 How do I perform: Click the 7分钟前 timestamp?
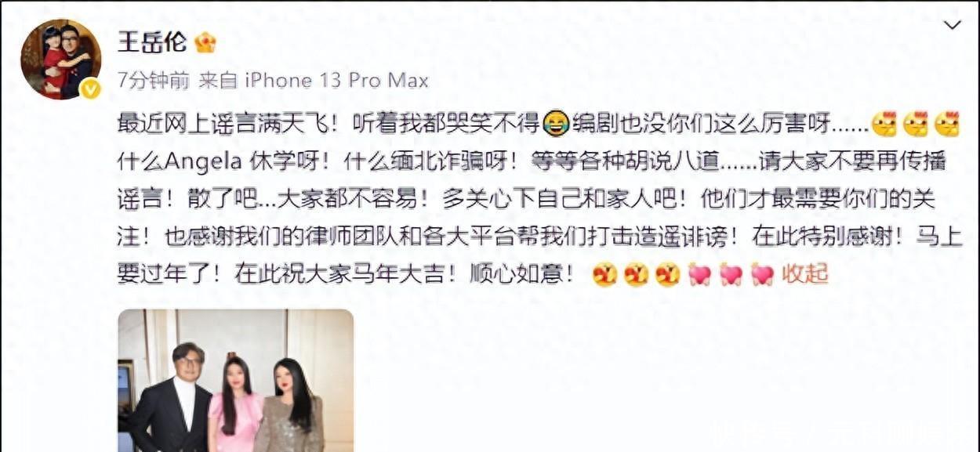point(153,80)
